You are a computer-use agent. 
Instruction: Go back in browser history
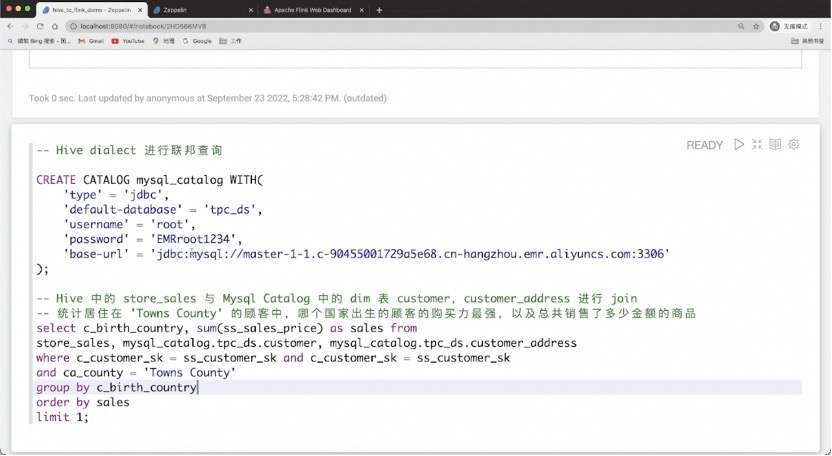click(10, 26)
